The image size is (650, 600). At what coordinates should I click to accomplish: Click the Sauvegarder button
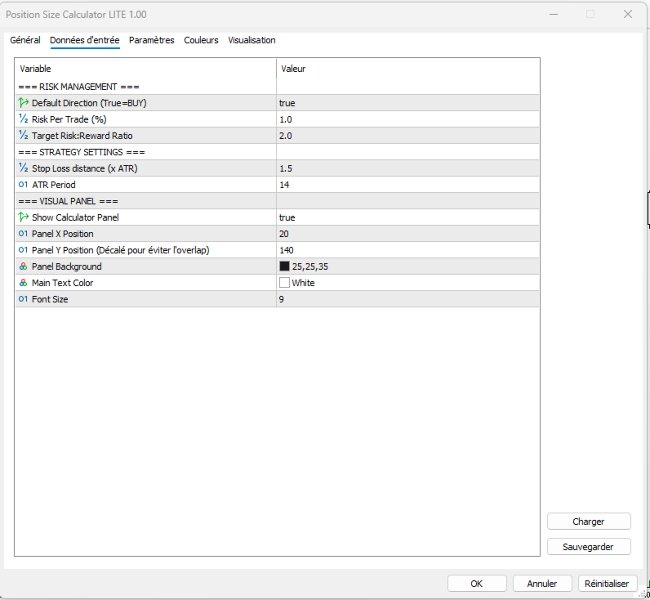coord(589,547)
